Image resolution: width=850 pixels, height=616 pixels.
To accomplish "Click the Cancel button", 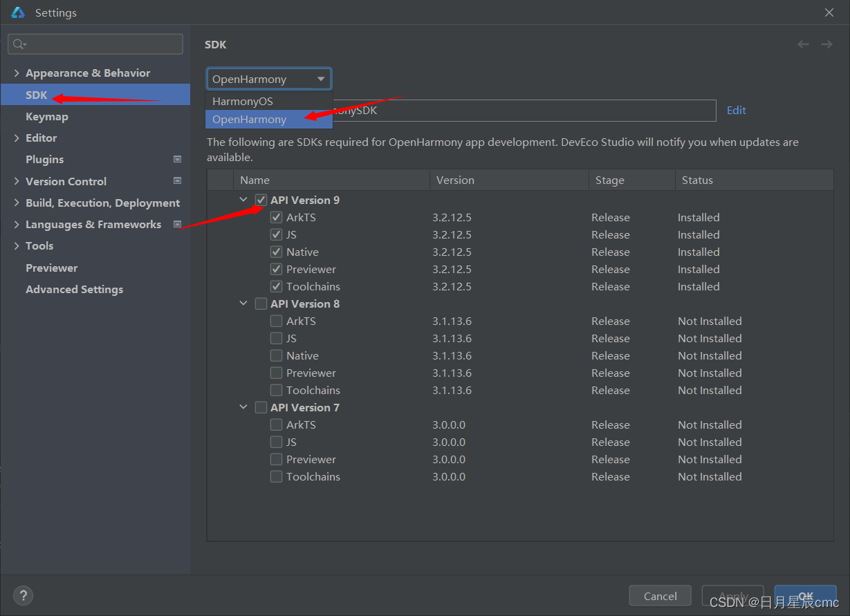I will point(660,596).
